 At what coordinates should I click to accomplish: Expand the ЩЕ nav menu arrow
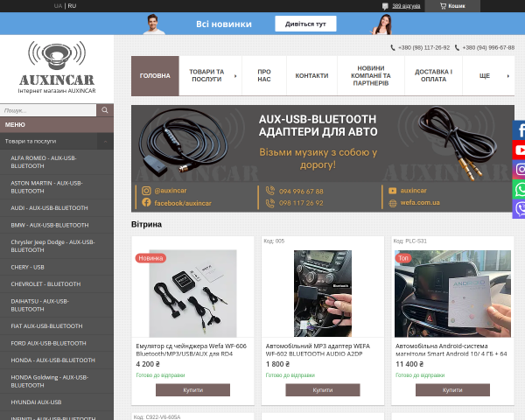pyautogui.click(x=507, y=76)
